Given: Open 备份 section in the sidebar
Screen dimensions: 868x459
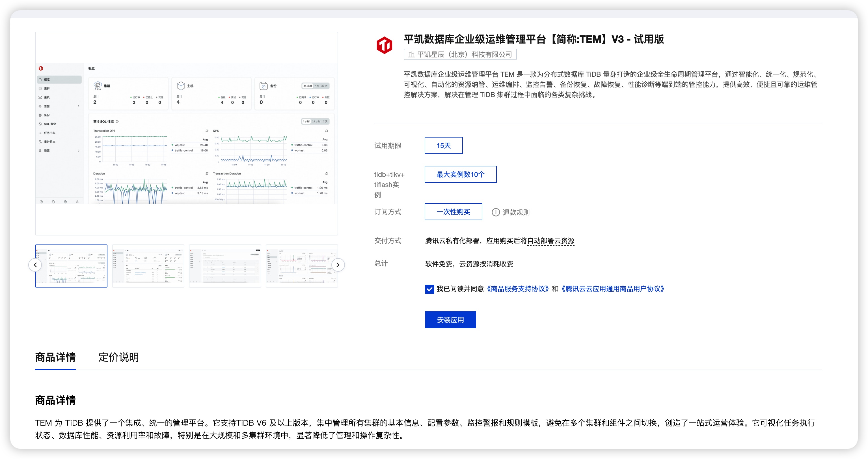Looking at the screenshot, I should click(47, 115).
